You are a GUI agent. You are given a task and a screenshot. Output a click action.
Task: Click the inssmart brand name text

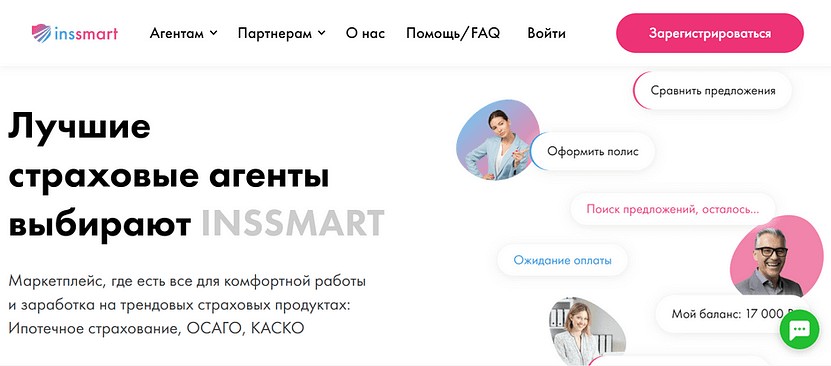(x=86, y=34)
